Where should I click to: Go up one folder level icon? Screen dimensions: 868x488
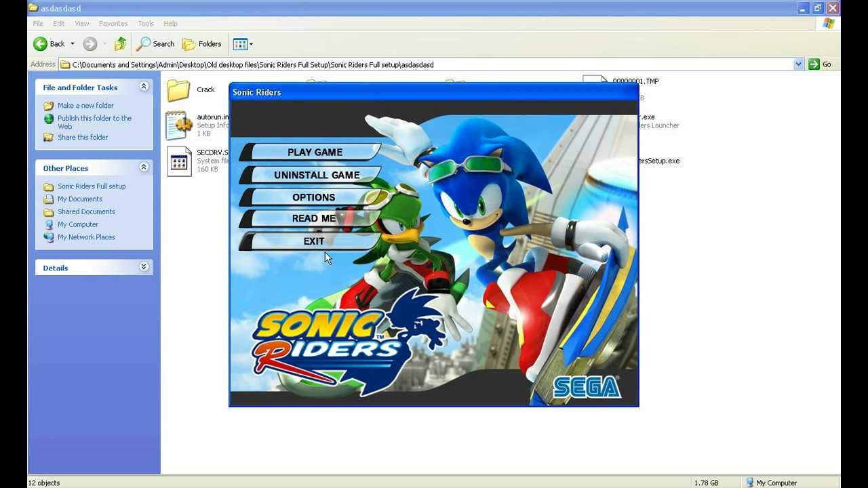tap(120, 44)
